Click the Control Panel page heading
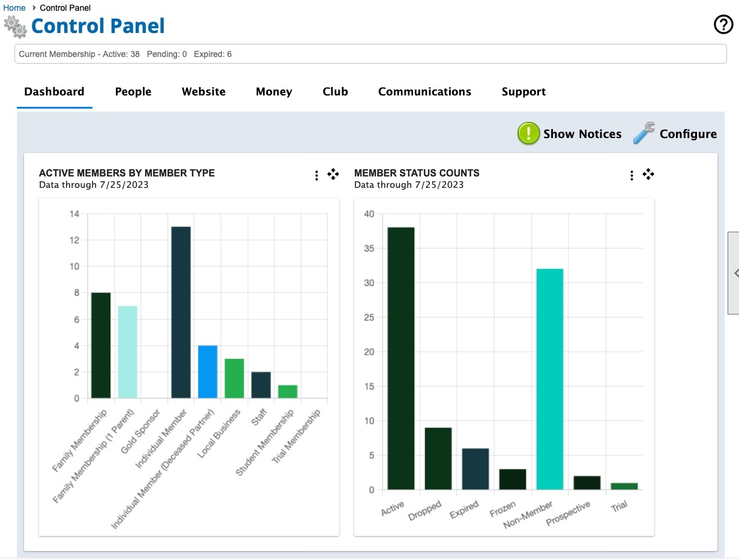 98,26
